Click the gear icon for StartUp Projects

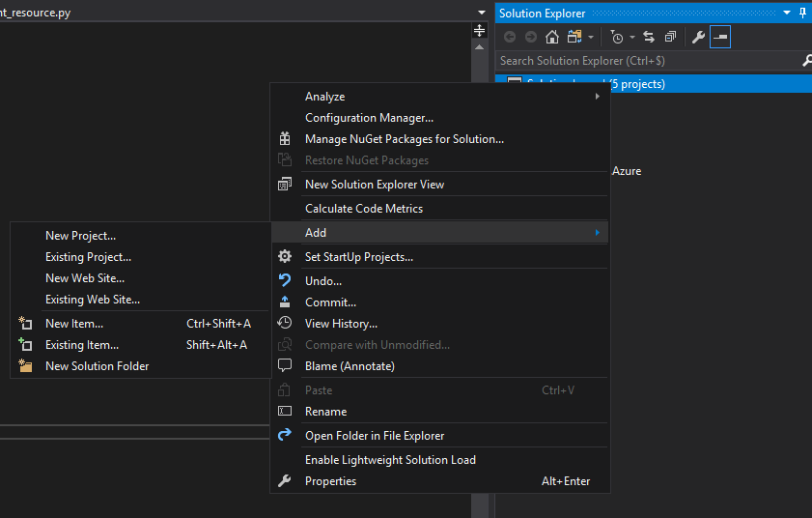[x=285, y=256]
